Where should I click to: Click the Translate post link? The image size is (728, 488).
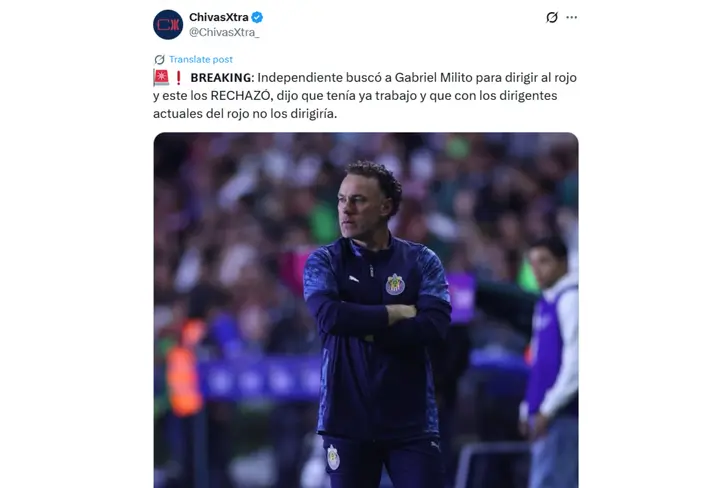click(201, 59)
